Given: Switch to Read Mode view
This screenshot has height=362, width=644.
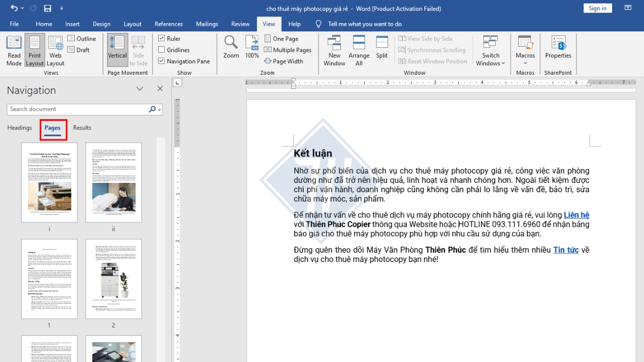Looking at the screenshot, I should (13, 49).
